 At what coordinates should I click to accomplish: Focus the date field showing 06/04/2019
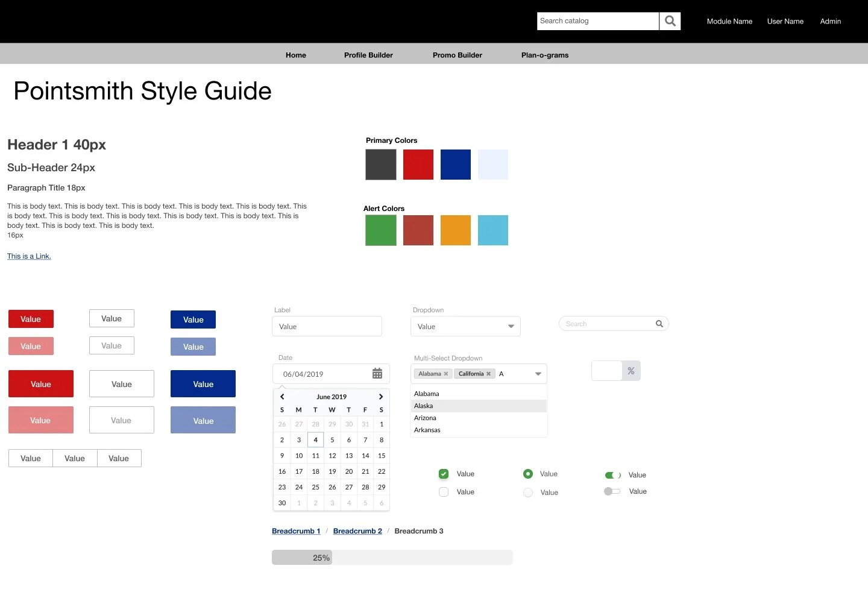tap(331, 374)
